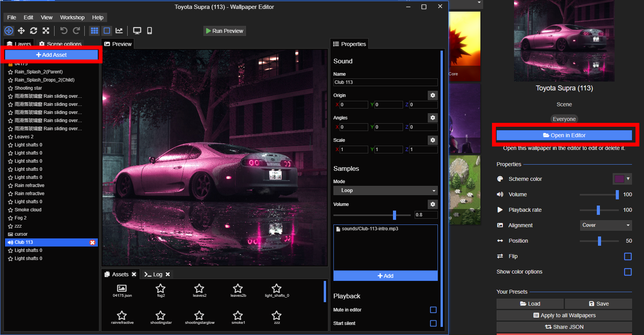
Task: Enable the Start silent checkbox
Action: [x=433, y=323]
